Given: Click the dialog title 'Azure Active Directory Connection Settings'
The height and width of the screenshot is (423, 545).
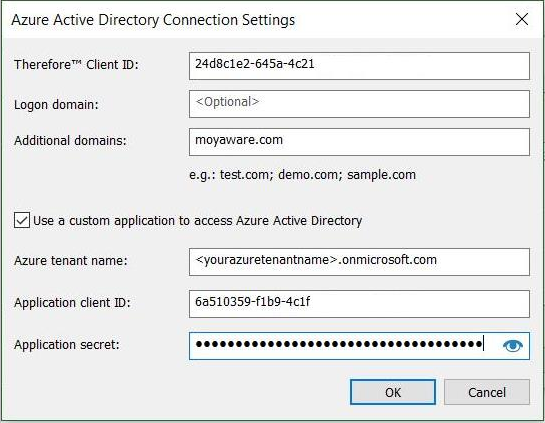Looking at the screenshot, I should coord(153,20).
